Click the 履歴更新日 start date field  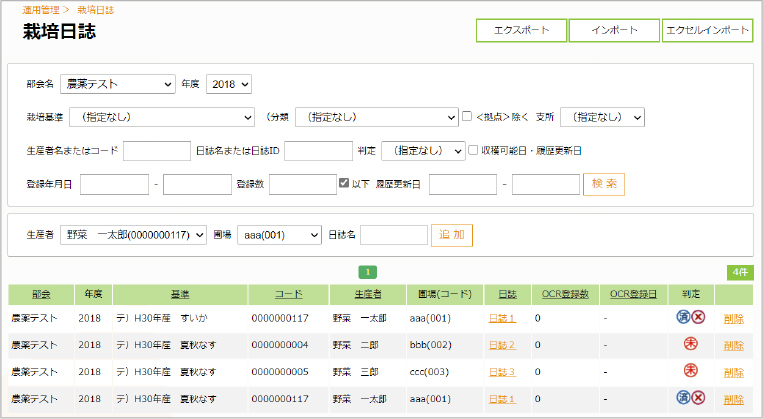pyautogui.click(x=463, y=184)
